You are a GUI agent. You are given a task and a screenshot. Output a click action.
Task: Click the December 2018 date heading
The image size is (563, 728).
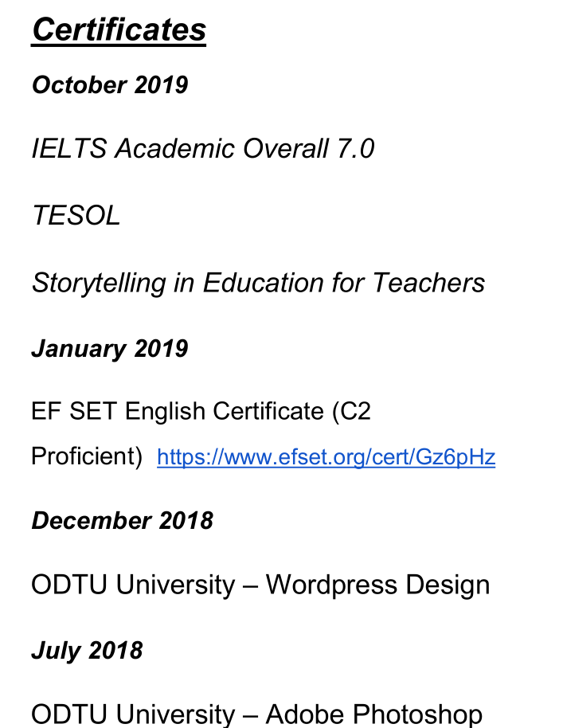coord(122,520)
